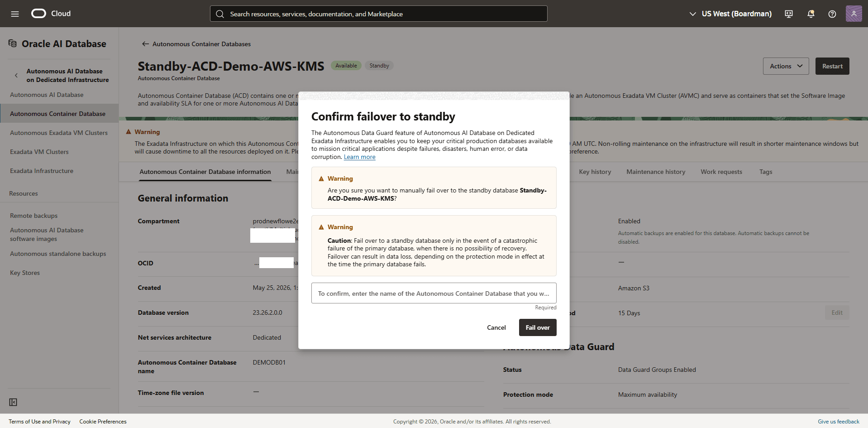Click the Caution warning triangle in dialog
This screenshot has height=428, width=868.
click(x=321, y=227)
